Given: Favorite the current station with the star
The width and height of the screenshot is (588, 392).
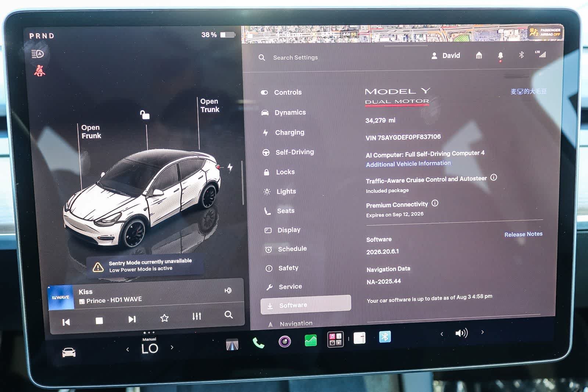Looking at the screenshot, I should point(164,318).
